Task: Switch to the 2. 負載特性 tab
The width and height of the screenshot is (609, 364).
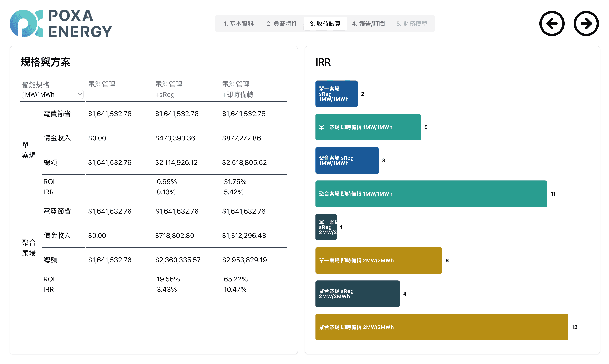Action: click(282, 24)
